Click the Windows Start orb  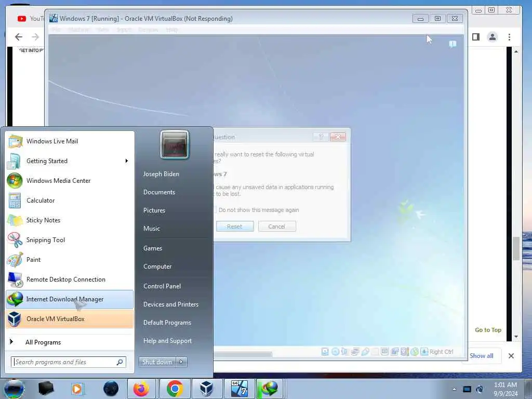coord(14,389)
